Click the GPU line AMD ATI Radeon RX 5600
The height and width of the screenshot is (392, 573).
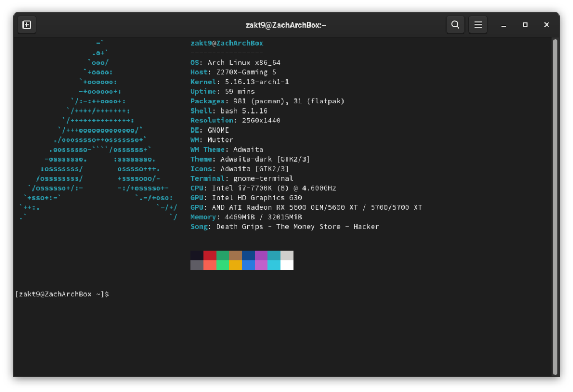(x=306, y=207)
